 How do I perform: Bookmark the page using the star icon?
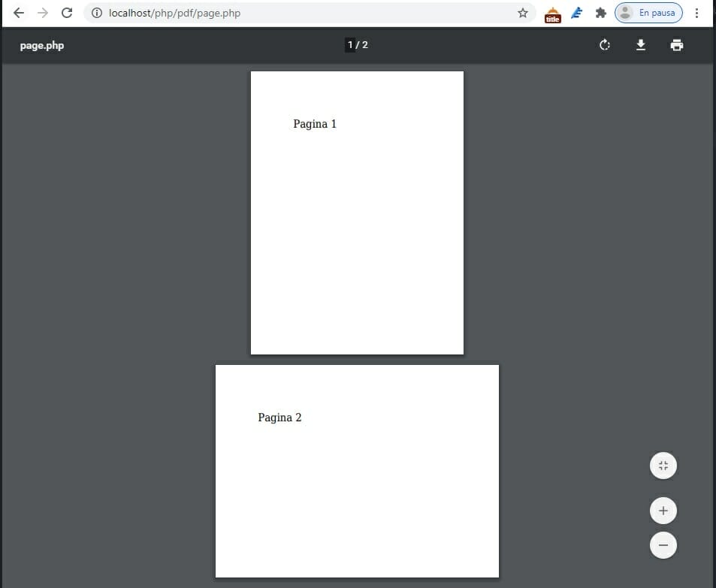pyautogui.click(x=522, y=13)
